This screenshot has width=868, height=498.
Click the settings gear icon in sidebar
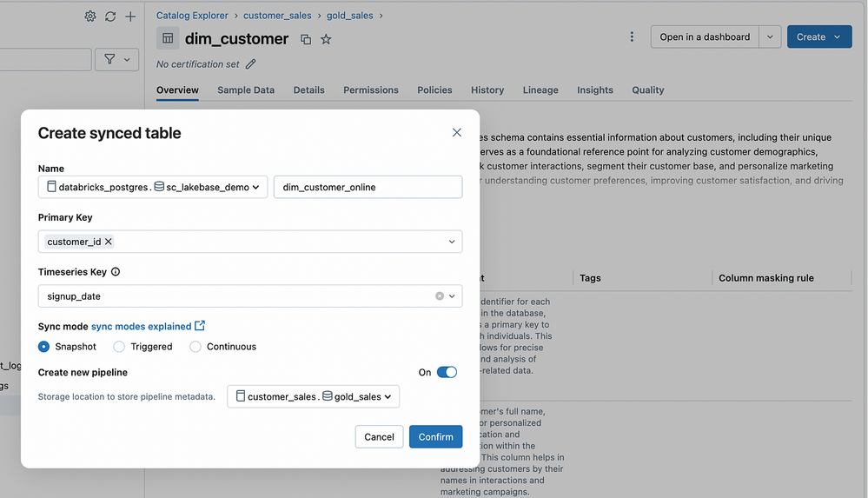pyautogui.click(x=90, y=17)
